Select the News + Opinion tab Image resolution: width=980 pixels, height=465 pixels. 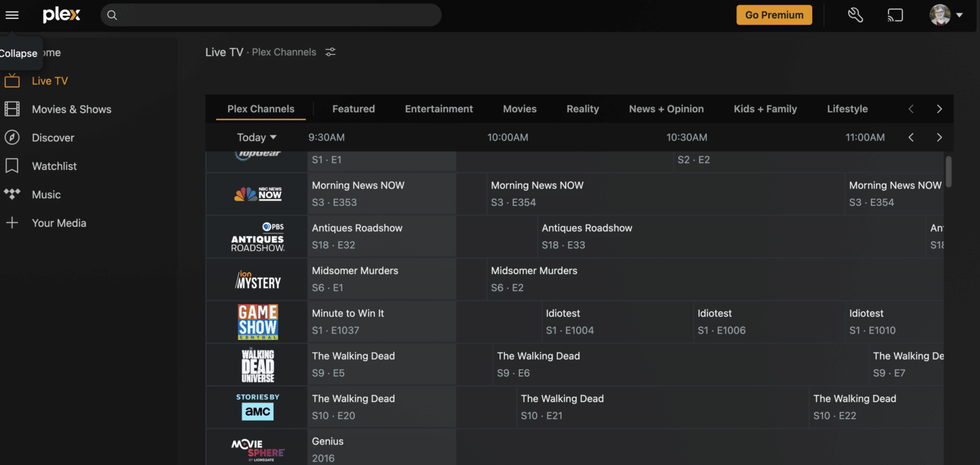coord(666,109)
